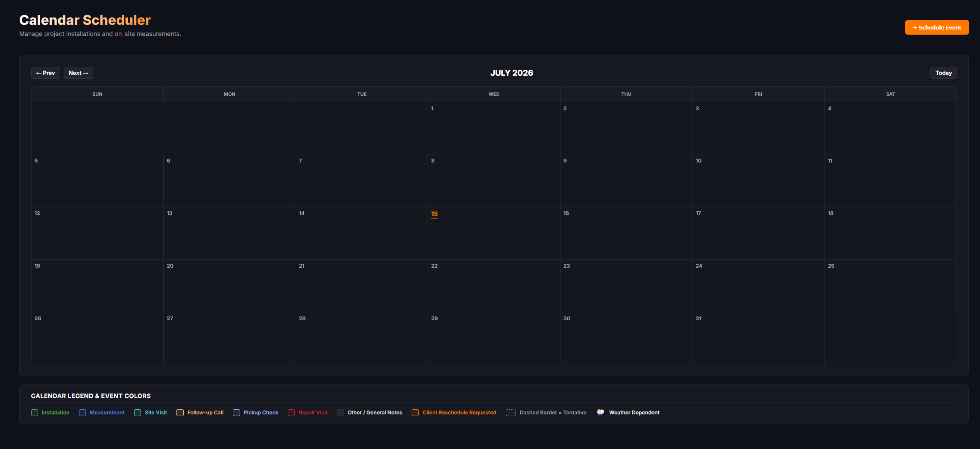Click the dashed Tentative border icon
The height and width of the screenshot is (449, 980).
511,413
